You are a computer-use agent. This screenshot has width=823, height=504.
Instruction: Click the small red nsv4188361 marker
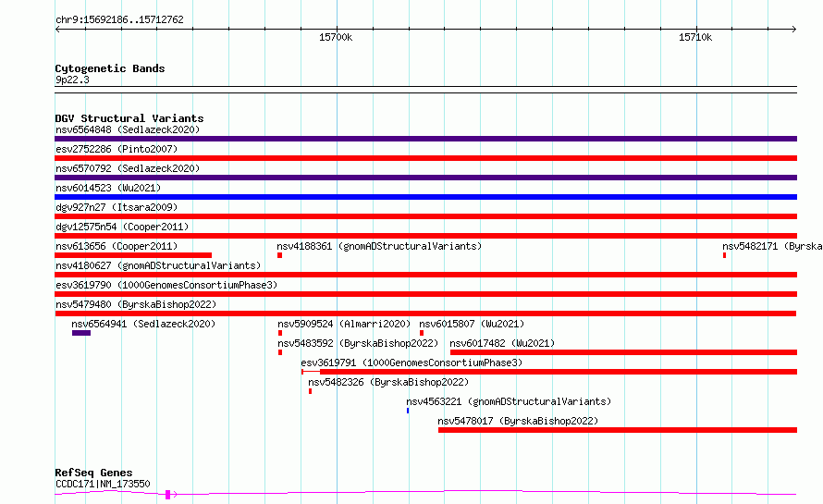coord(280,255)
